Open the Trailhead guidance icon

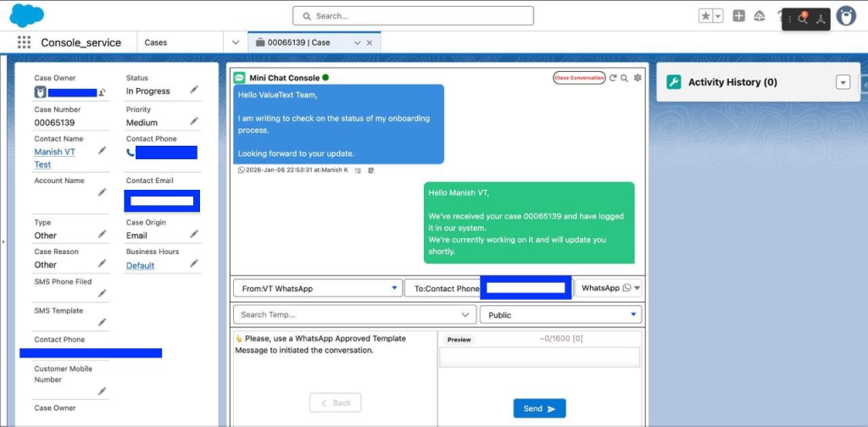point(759,16)
